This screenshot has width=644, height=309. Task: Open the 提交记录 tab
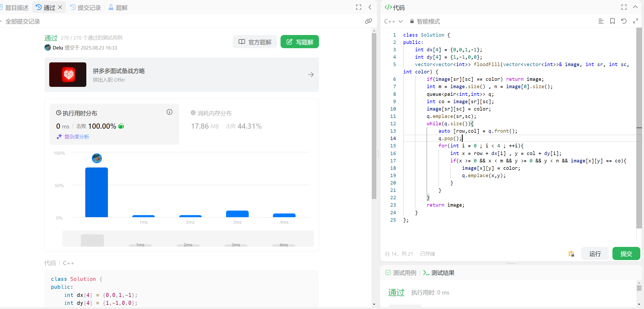click(86, 8)
